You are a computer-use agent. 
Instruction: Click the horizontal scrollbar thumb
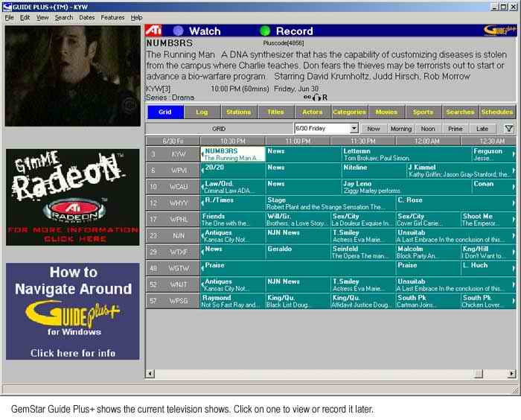[478, 374]
